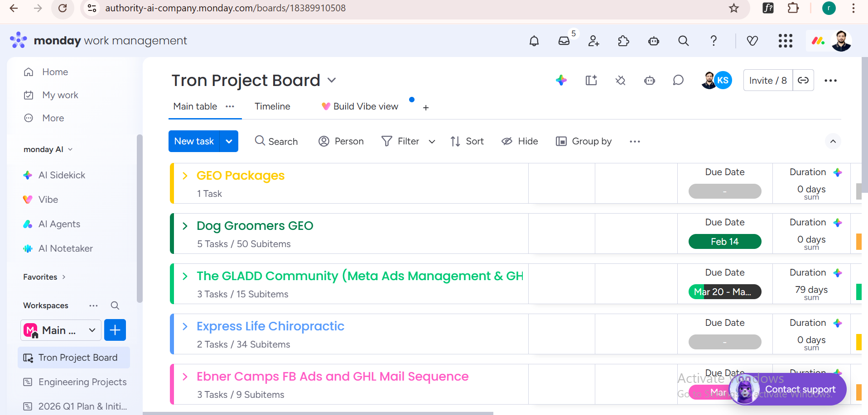Switch to the Timeline tab
The image size is (868, 415).
click(x=272, y=106)
